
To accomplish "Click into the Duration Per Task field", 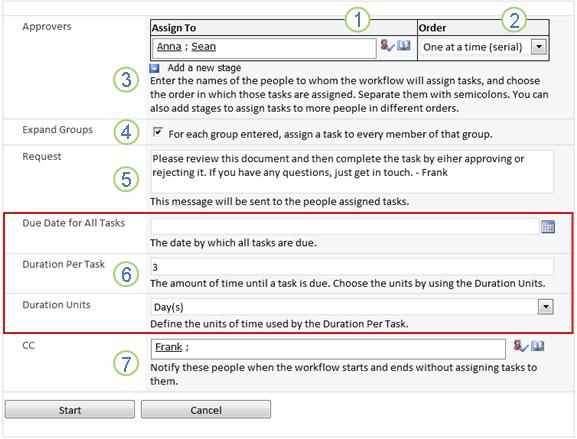I will (x=352, y=267).
